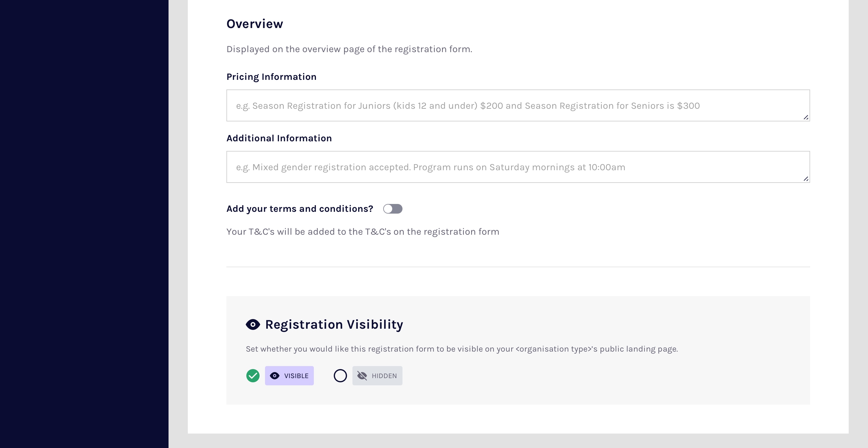Click the public landing page visibility description
This screenshot has height=448, width=868.
[x=462, y=349]
